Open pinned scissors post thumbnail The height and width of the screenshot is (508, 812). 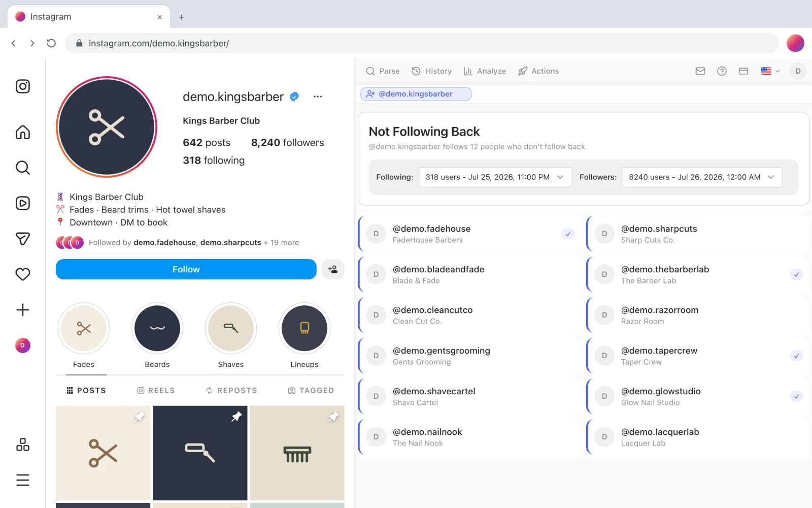click(103, 453)
